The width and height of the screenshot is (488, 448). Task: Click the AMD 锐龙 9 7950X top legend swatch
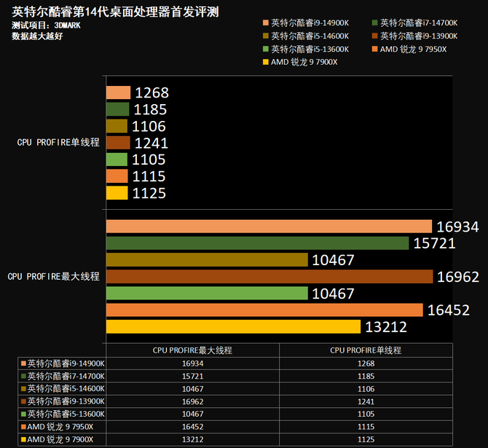374,49
